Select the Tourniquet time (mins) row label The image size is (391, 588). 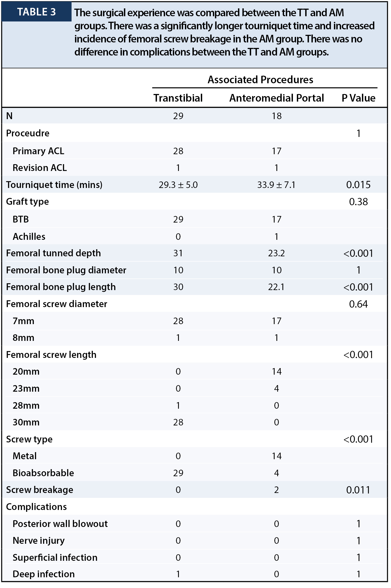(x=54, y=185)
